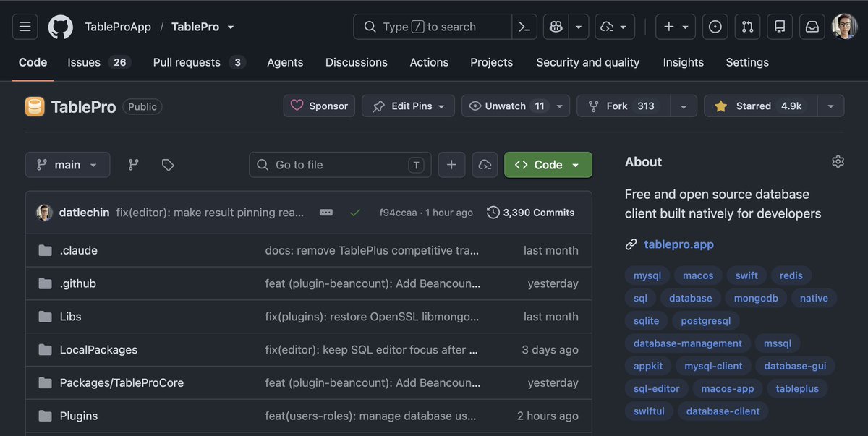
Task: Open commit f94ccaa link
Action: [398, 213]
